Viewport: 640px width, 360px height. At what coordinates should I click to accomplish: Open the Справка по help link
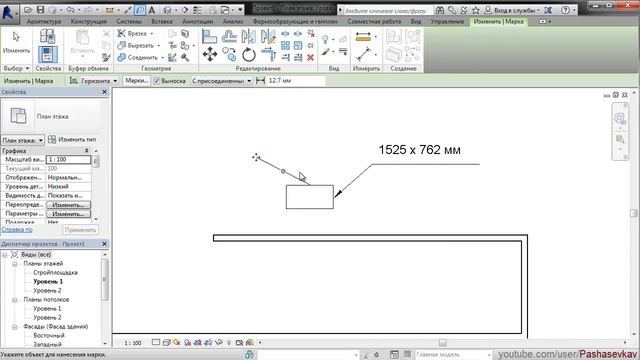point(17,230)
